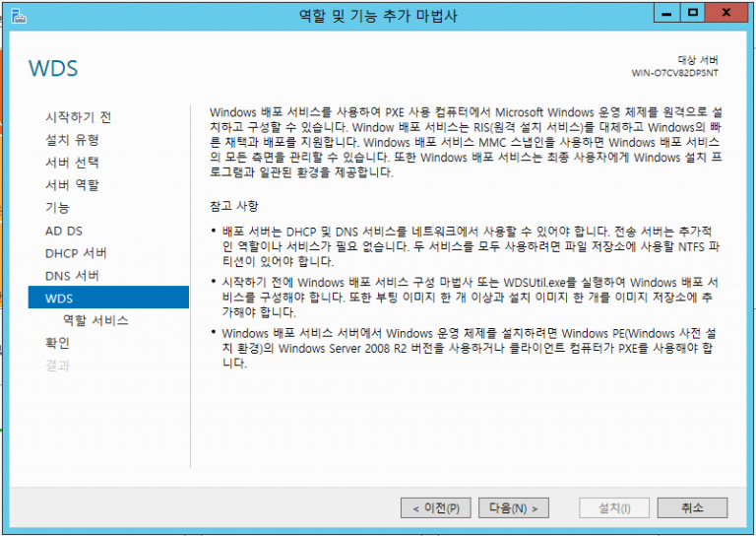
Task: Go to the 설치 유형 step
Action: [x=72, y=139]
